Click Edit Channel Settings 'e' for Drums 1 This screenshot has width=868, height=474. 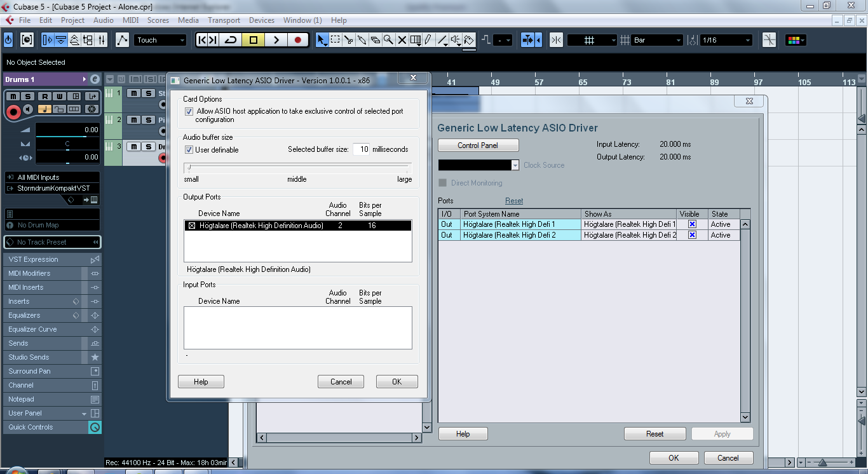pyautogui.click(x=95, y=79)
